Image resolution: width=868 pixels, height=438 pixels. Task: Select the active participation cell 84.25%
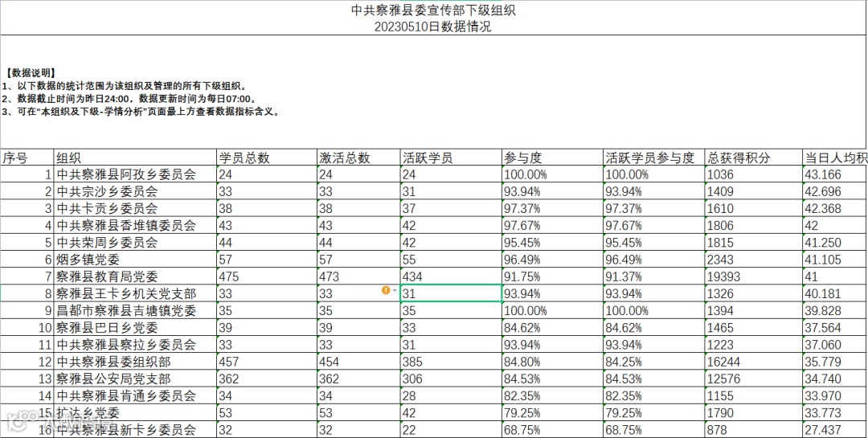tap(653, 362)
